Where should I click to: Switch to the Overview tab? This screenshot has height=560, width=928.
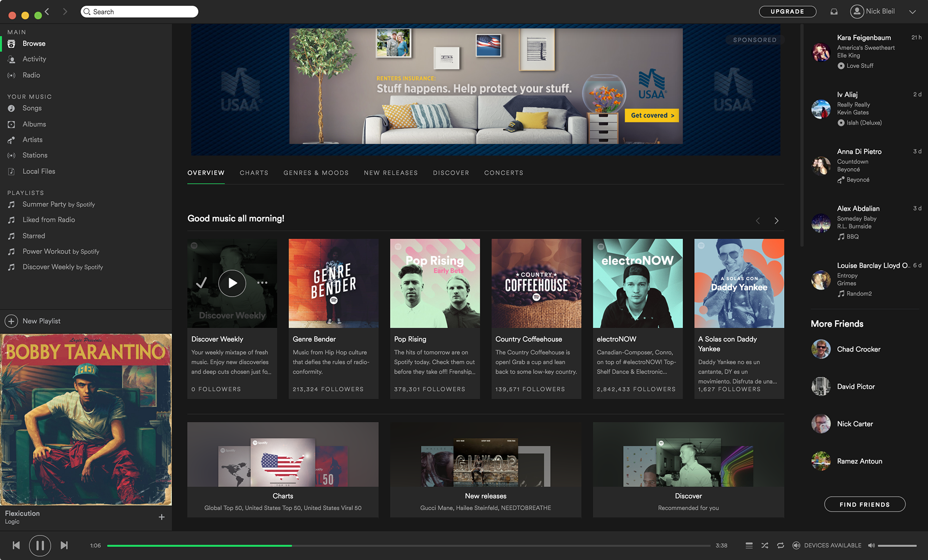(206, 173)
